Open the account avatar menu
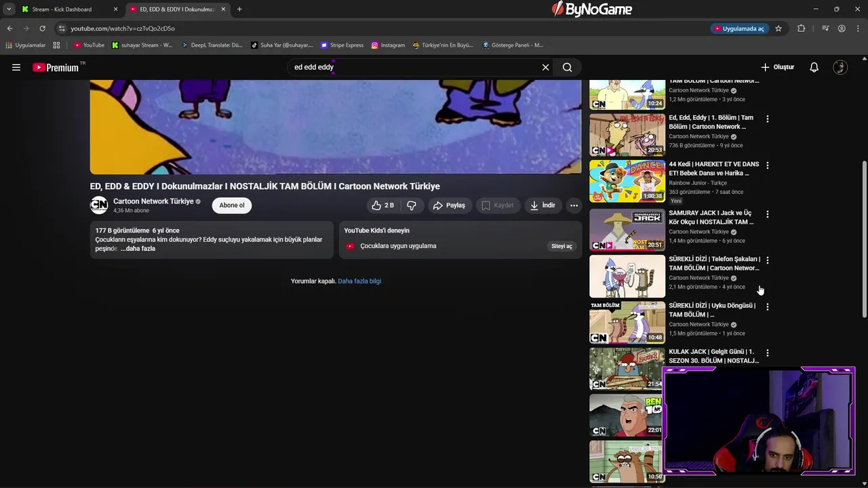 click(840, 67)
